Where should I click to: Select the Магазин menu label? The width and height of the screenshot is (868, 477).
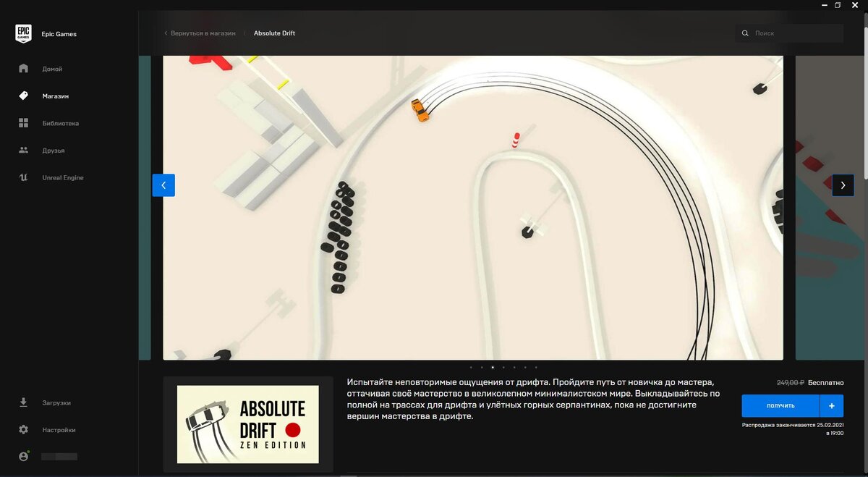tap(56, 96)
